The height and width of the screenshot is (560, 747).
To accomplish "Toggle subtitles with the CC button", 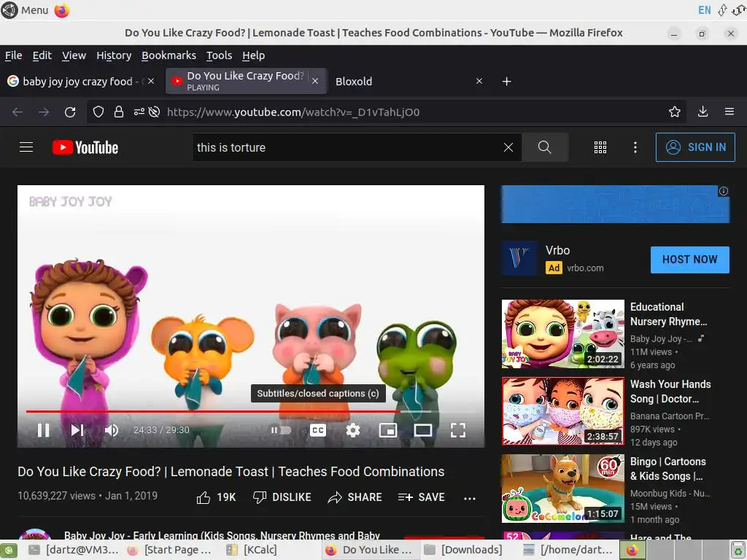I will point(318,430).
